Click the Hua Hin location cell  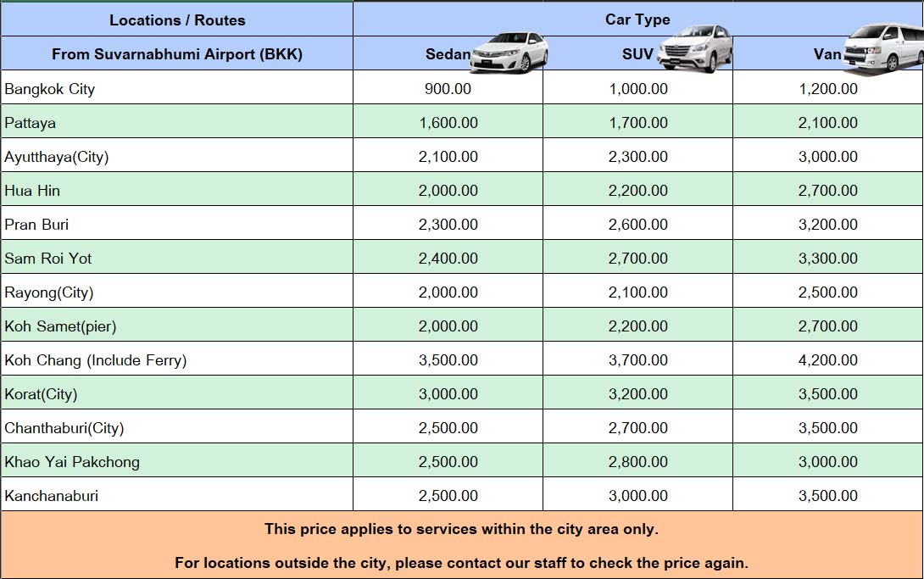point(32,191)
